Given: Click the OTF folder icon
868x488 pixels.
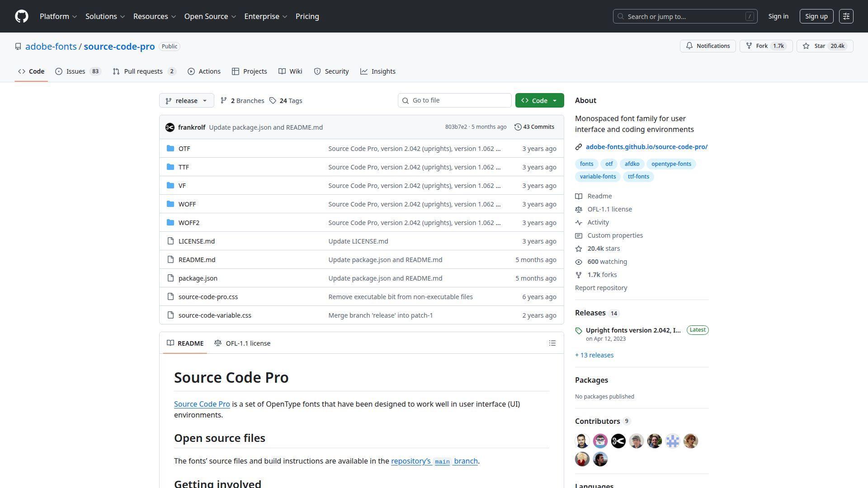Looking at the screenshot, I should pyautogui.click(x=170, y=148).
